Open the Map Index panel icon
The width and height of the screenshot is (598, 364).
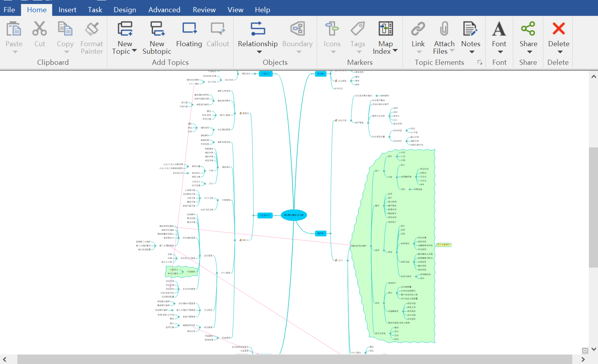[386, 29]
